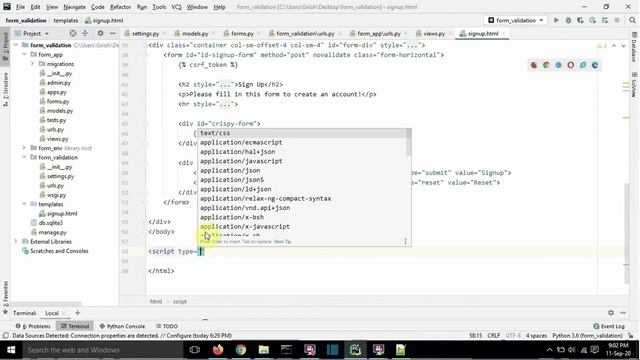Click the editor vertical scrollbar
Image resolution: width=640 pixels, height=360 pixels.
click(x=627, y=233)
